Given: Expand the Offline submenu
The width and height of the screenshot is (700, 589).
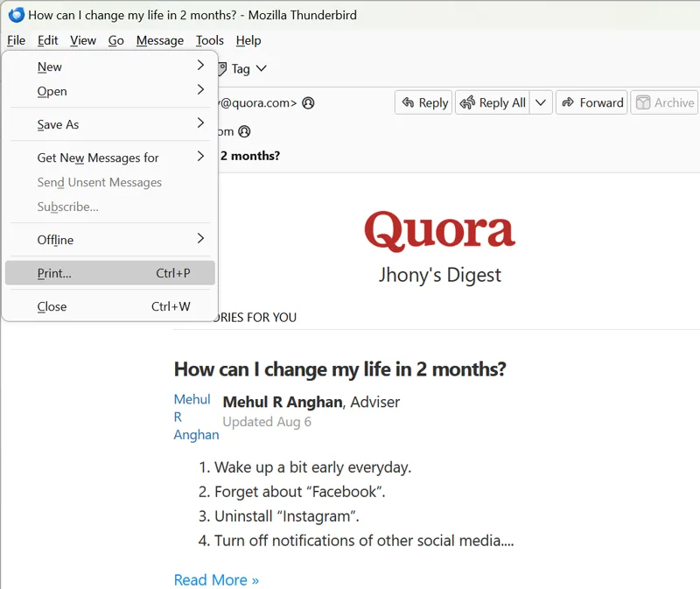Looking at the screenshot, I should coord(110,240).
